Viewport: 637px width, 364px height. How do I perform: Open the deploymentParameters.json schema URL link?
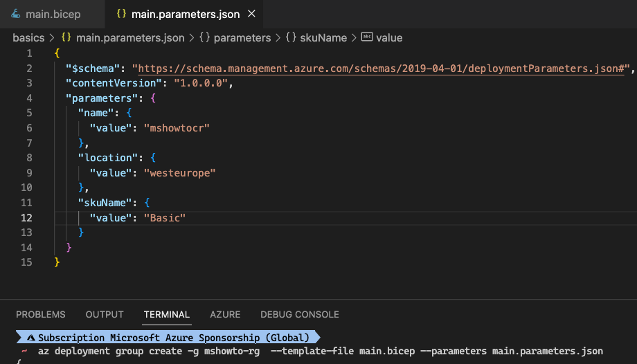[x=381, y=69]
